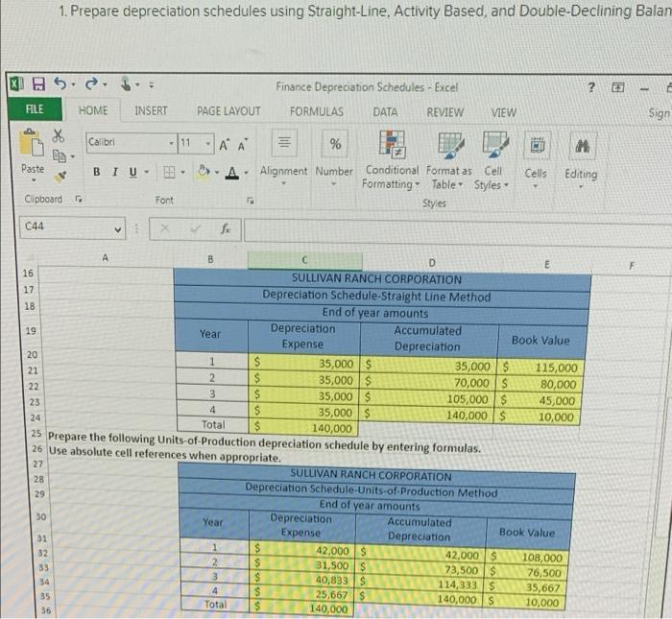Select column D header
The image size is (672, 619).
pos(432,263)
